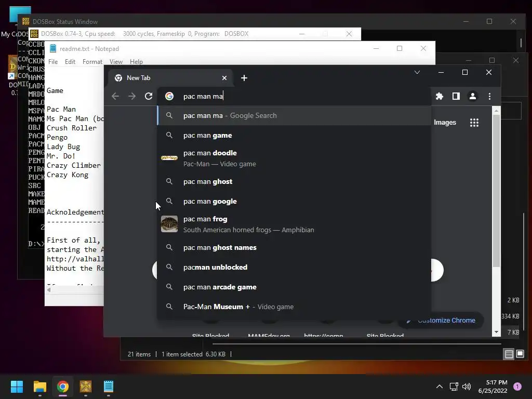Choose 'pac man ma - Google Search' suggestion
This screenshot has height=399, width=532.
(294, 116)
